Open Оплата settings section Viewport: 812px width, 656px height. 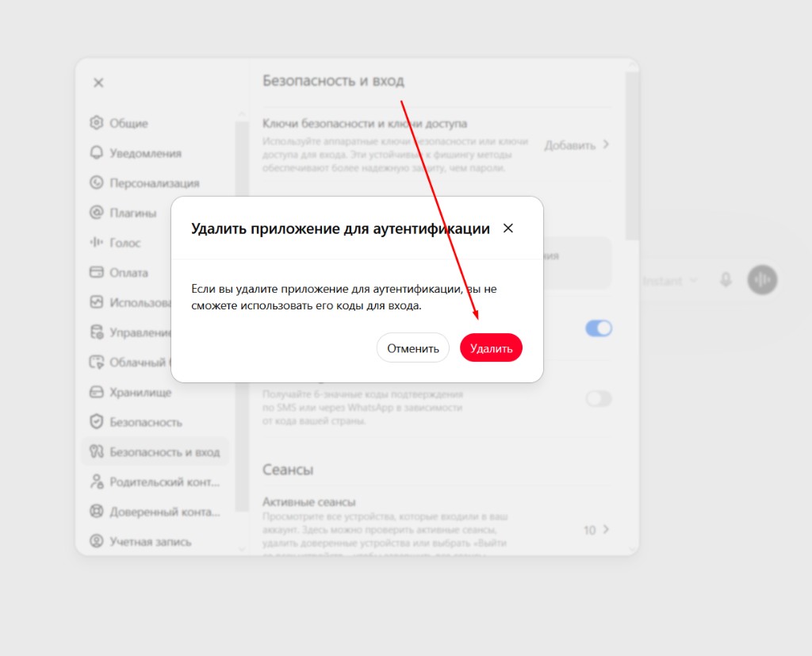(x=127, y=273)
